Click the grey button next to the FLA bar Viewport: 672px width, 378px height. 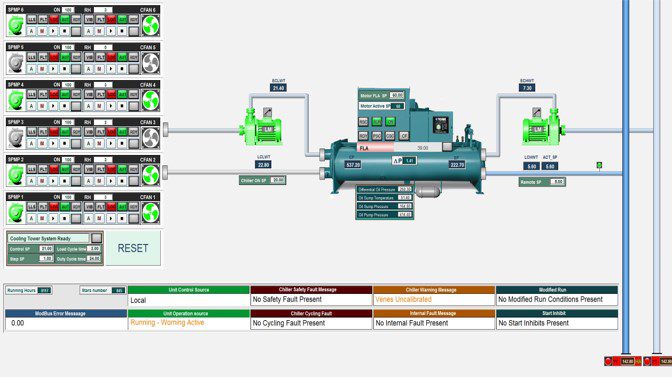[447, 147]
